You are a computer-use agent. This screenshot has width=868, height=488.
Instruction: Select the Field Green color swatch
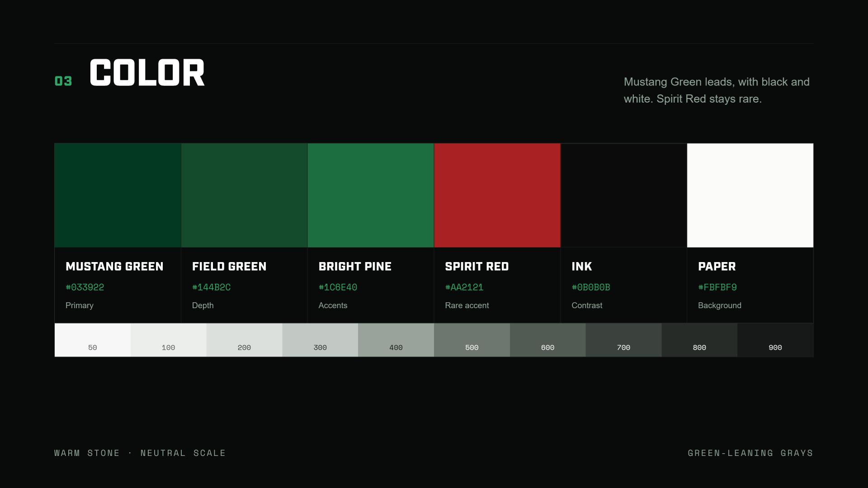point(244,195)
